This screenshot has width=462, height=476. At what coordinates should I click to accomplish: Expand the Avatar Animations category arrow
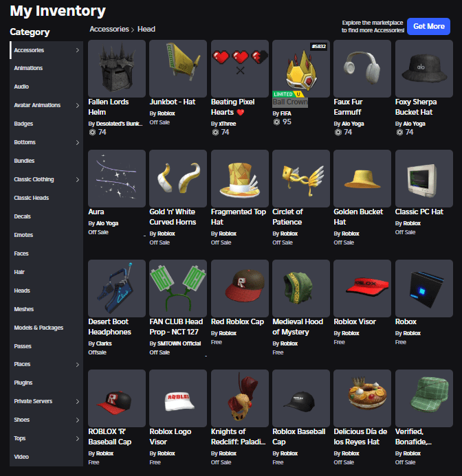(x=78, y=105)
